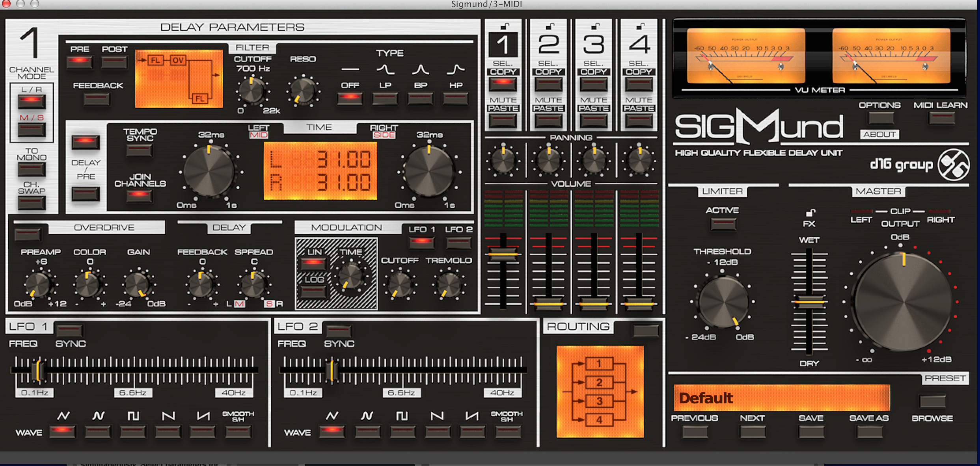Switch modulation to LFO 2 tab
Viewport: 980px width, 466px height.
458,242
